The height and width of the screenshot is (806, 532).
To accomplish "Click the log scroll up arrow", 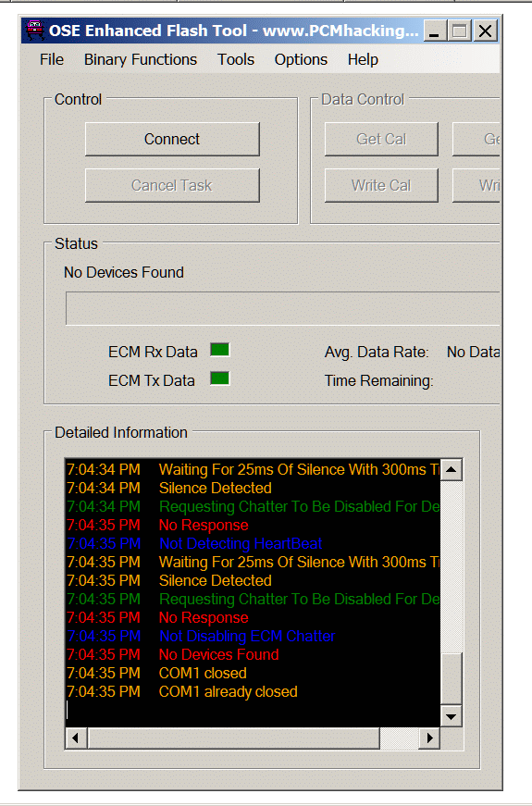I will 452,469.
